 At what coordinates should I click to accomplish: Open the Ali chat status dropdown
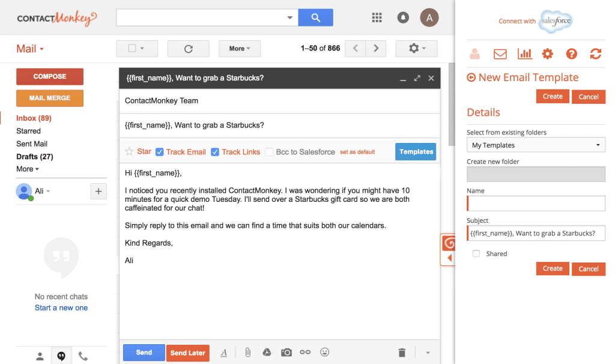pyautogui.click(x=48, y=192)
